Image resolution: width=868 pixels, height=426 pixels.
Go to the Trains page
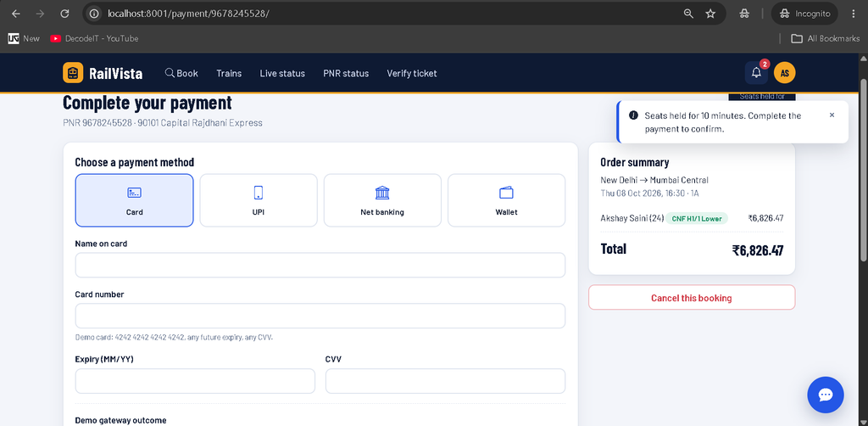tap(229, 73)
